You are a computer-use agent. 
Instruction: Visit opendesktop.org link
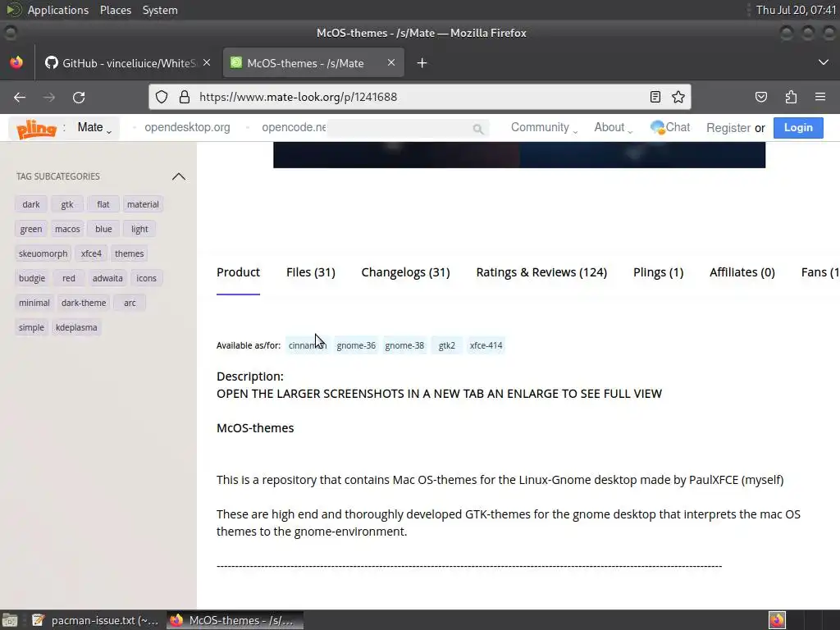click(x=187, y=127)
